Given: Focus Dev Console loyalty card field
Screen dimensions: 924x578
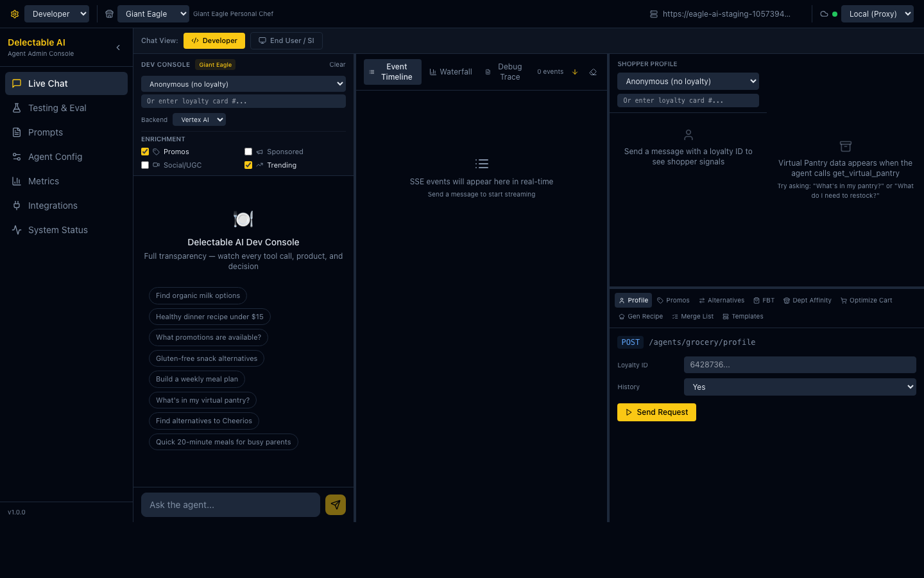Looking at the screenshot, I should coord(243,101).
